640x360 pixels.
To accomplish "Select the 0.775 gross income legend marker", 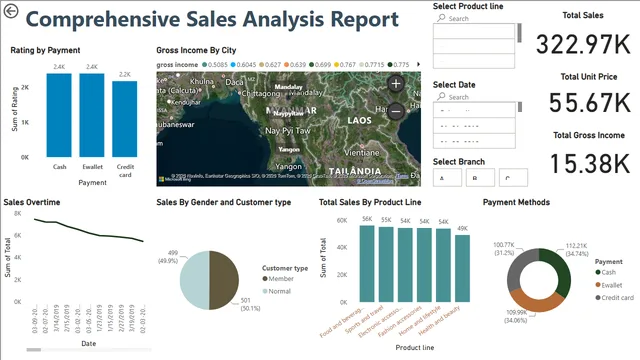I will pos(390,64).
